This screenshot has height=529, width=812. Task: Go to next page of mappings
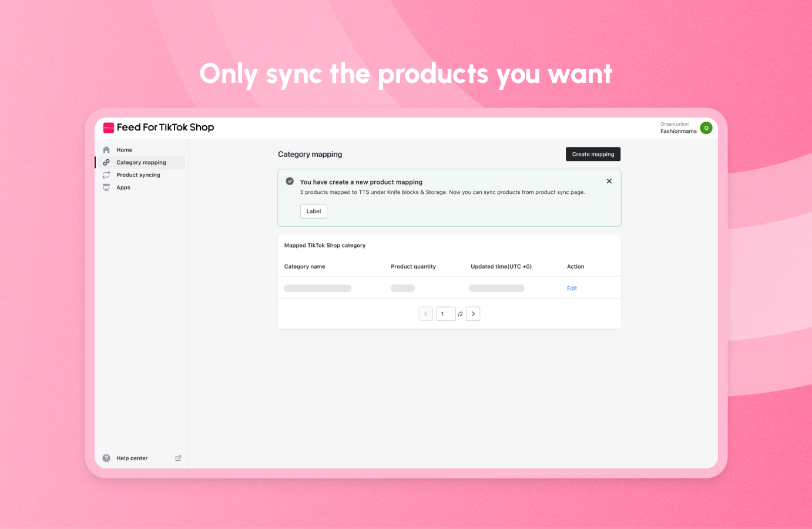click(x=473, y=314)
